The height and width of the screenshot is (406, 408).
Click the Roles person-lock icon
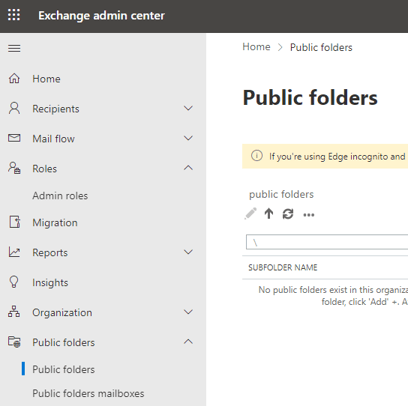[14, 168]
